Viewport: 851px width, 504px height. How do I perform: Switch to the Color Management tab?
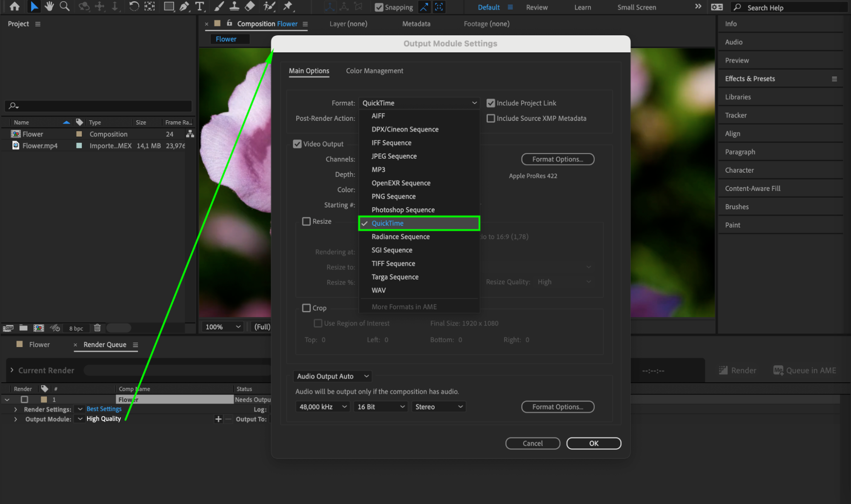374,71
